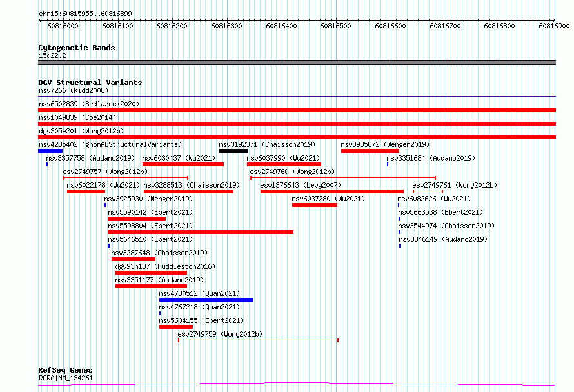
Task: Click ruler position 60816900
Action: click(554, 26)
